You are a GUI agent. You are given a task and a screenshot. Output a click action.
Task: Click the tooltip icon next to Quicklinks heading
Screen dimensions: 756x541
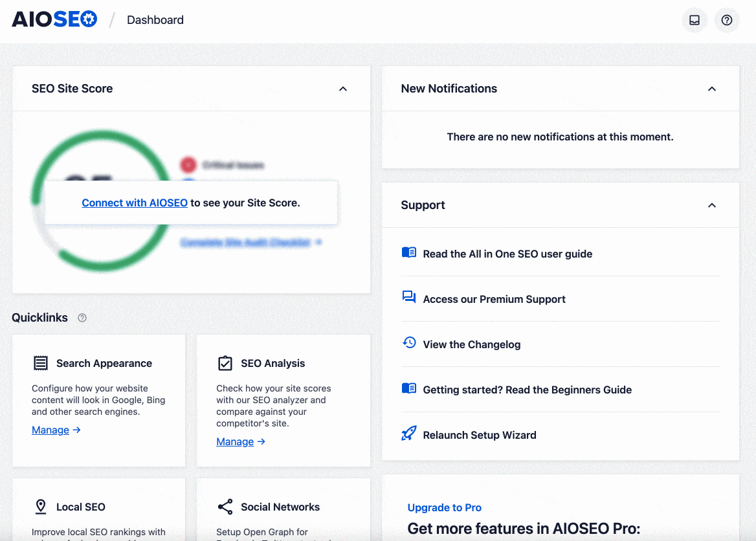tap(82, 318)
